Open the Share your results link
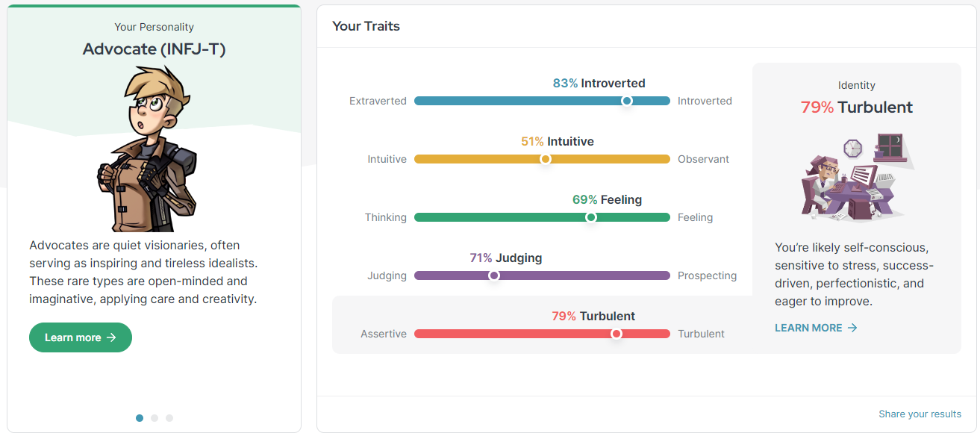This screenshot has width=980, height=436. (920, 414)
